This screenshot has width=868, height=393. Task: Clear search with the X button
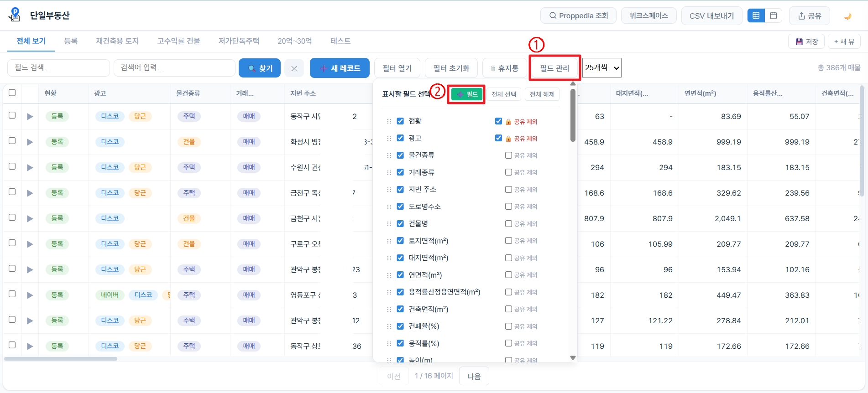[294, 68]
